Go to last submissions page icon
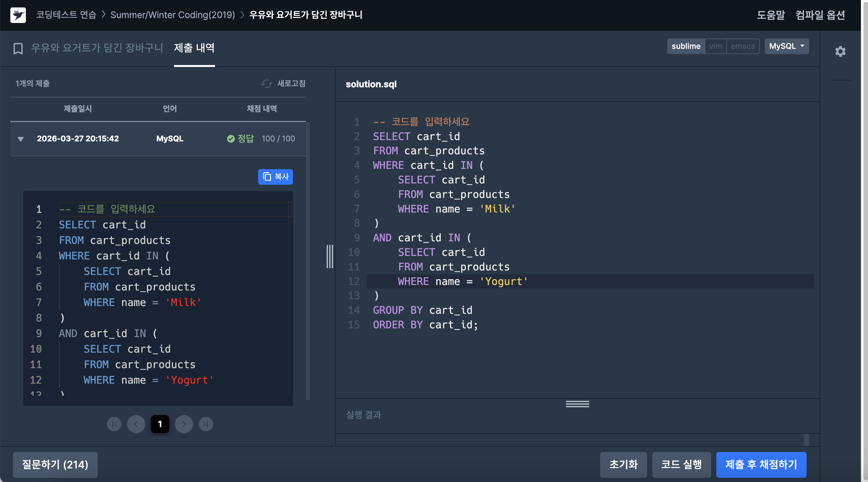Viewport: 868px width, 482px height. (x=206, y=424)
